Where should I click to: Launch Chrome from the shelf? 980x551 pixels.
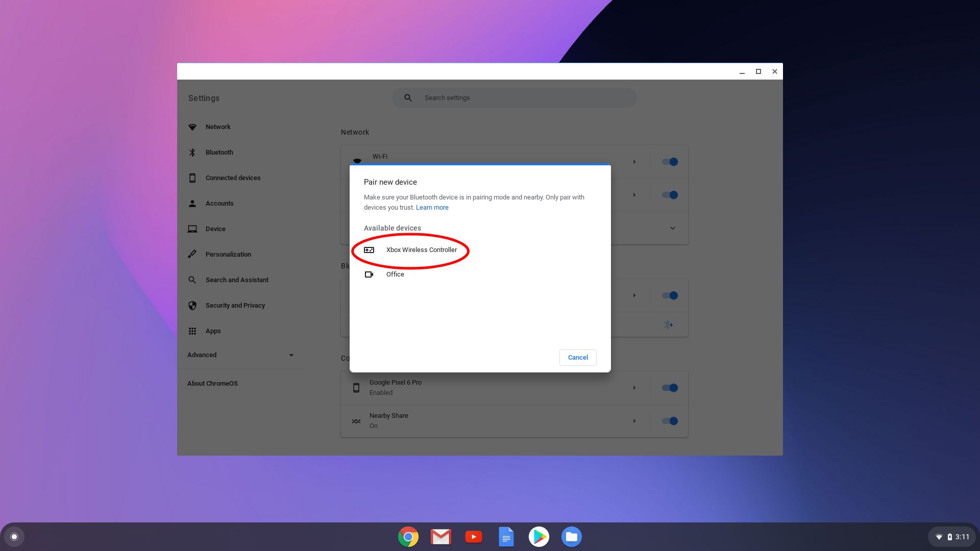(x=408, y=537)
